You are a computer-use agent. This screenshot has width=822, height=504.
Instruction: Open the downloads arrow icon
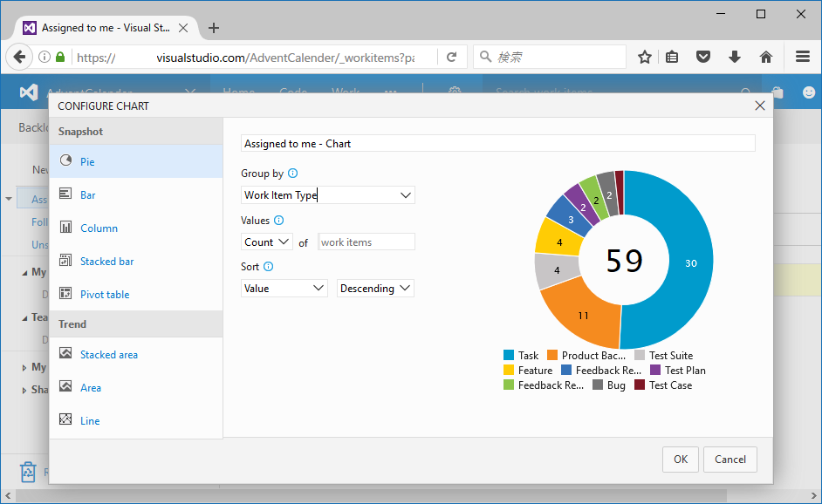(735, 57)
